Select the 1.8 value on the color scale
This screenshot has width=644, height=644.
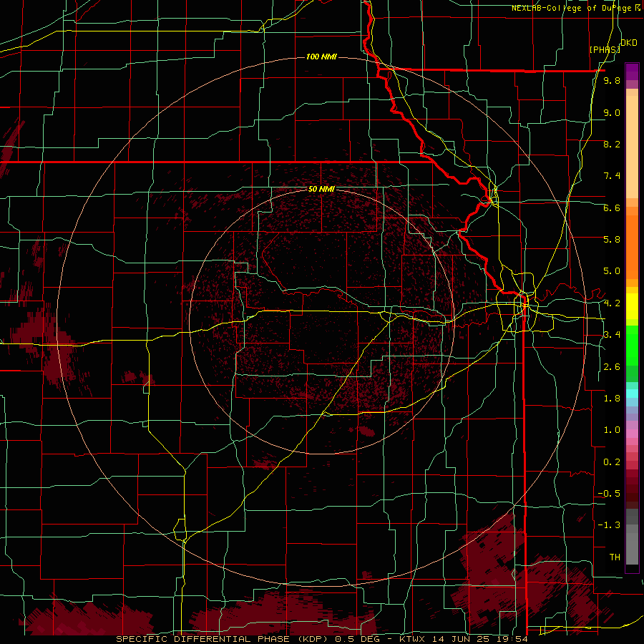pyautogui.click(x=612, y=399)
